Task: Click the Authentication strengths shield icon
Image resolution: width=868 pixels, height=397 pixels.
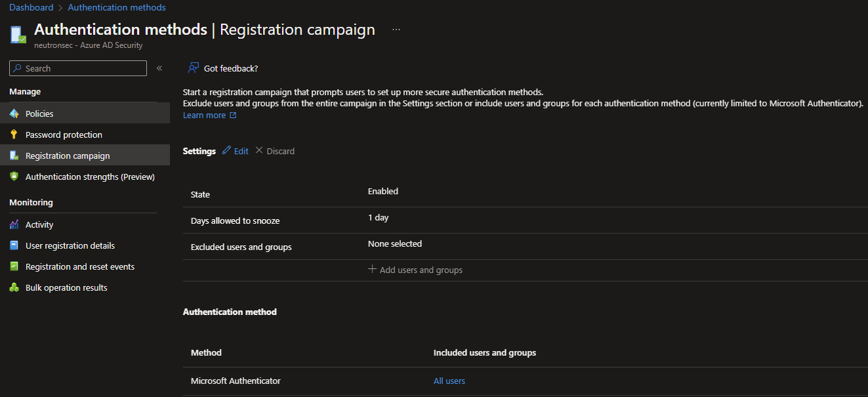Action: point(14,177)
